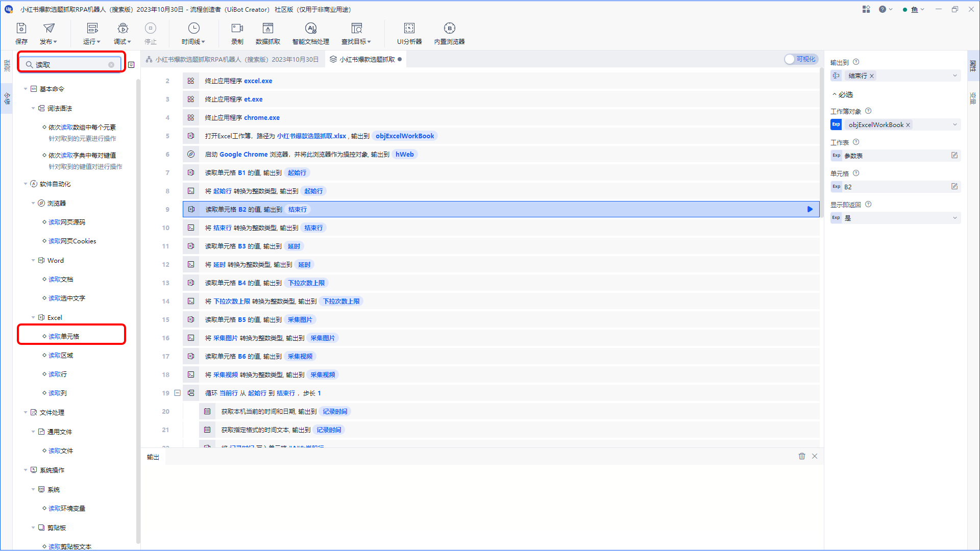Screen dimensions: 980x551
Task: Show help for 工作簿对象 property
Action: point(868,111)
